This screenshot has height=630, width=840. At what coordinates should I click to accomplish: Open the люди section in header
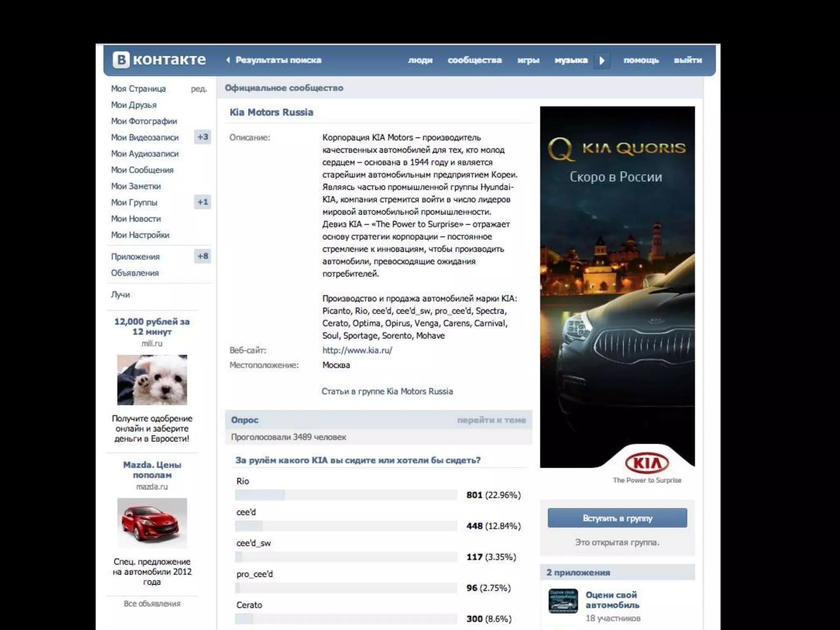click(420, 60)
